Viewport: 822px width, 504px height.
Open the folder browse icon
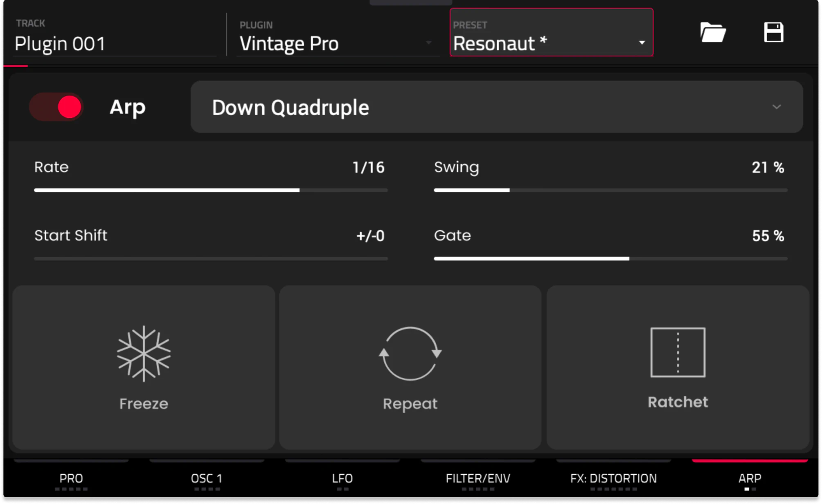pyautogui.click(x=712, y=32)
